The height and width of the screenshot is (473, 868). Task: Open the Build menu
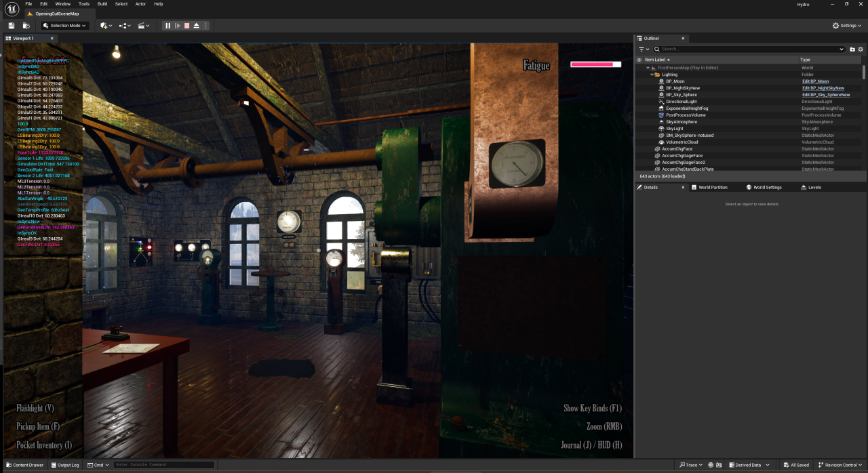tap(102, 4)
